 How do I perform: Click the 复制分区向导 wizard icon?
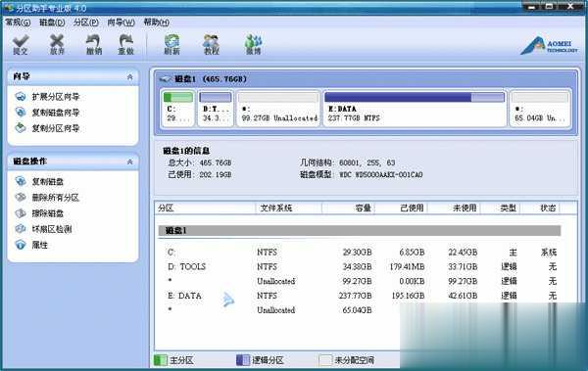point(21,128)
